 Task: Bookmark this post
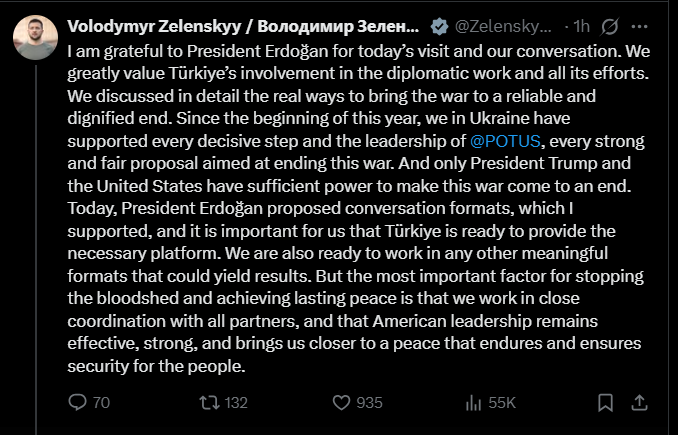click(606, 403)
